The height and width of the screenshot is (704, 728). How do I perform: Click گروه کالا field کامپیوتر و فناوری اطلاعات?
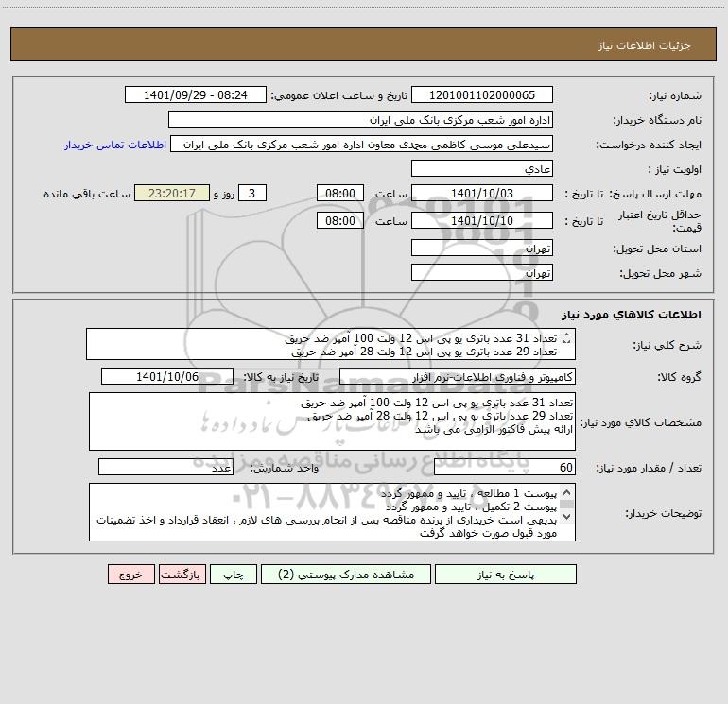(458, 376)
